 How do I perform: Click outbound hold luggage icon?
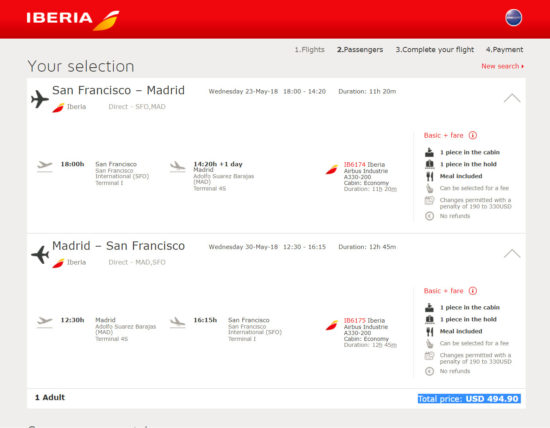(x=429, y=164)
